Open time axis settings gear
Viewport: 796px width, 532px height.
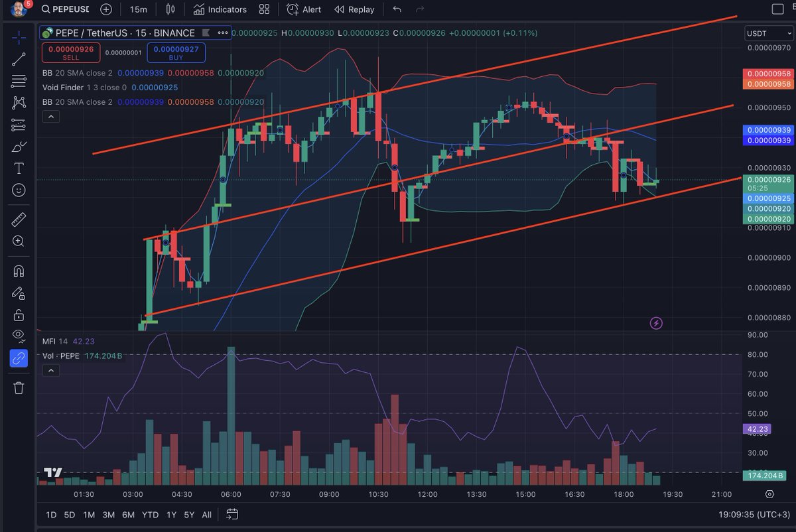[769, 494]
